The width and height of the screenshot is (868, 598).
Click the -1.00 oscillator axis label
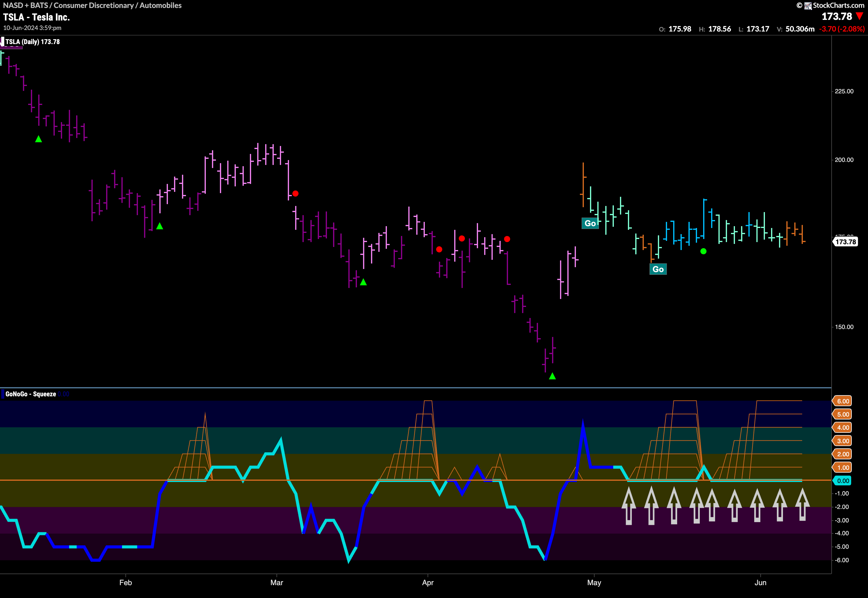[x=841, y=494]
